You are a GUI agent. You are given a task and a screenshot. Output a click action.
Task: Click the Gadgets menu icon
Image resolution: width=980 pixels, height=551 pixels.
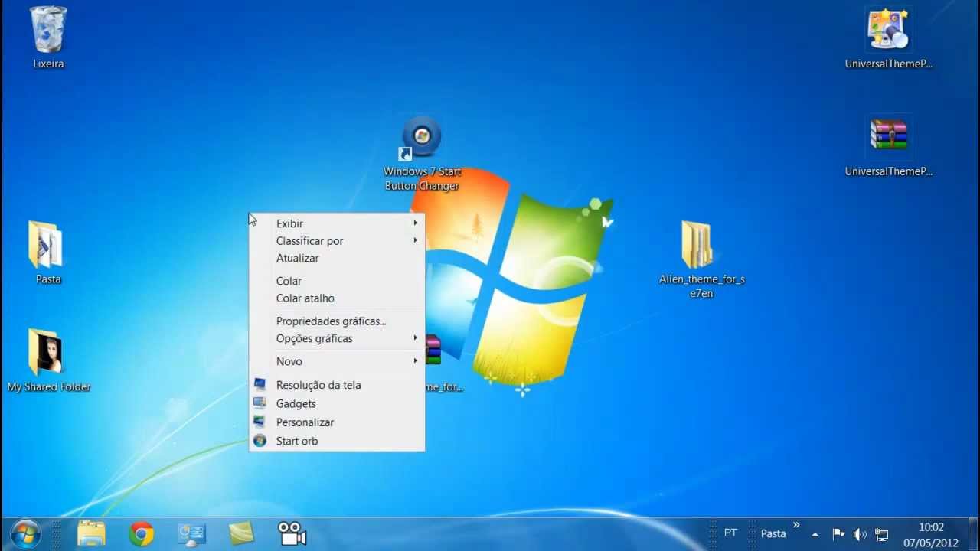click(x=260, y=403)
